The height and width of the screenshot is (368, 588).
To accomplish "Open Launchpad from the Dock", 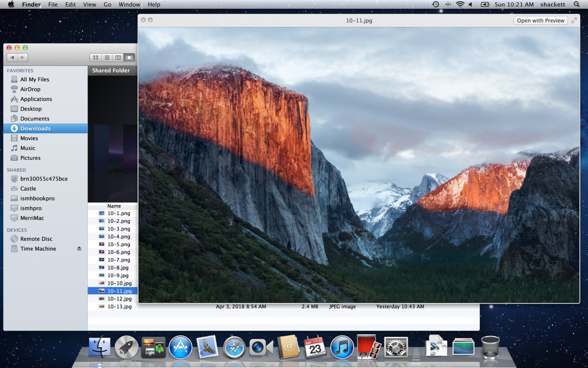I will [126, 347].
